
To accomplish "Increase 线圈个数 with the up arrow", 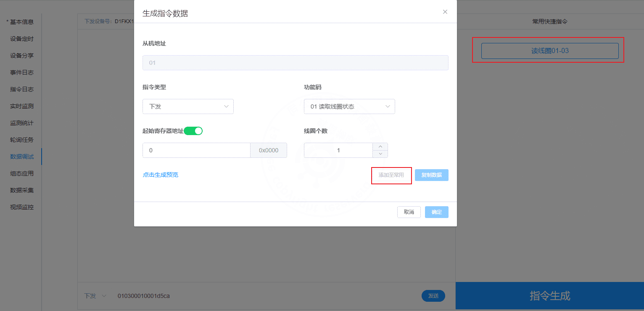I will 380,146.
